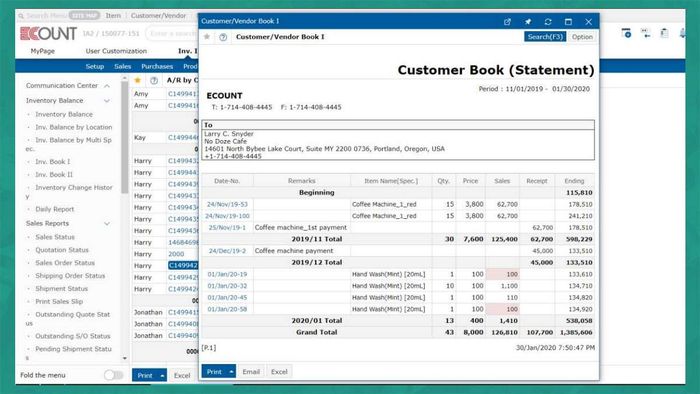
Task: Click Excel button in the popup
Action: click(x=279, y=371)
